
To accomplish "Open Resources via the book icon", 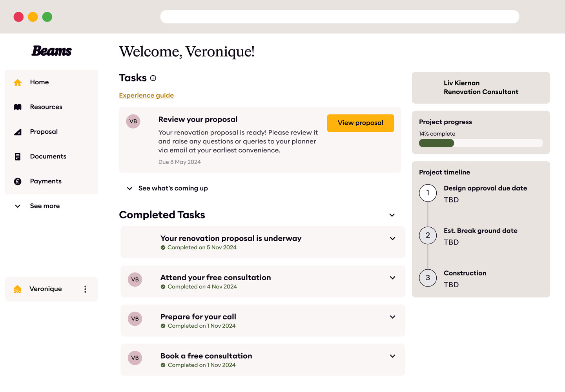I will (x=18, y=107).
